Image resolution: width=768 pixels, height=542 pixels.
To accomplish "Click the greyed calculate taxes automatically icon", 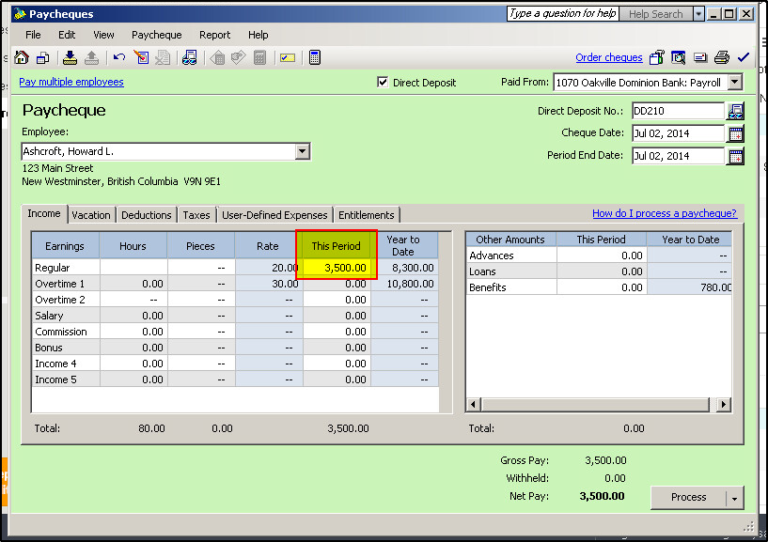I will coord(217,58).
